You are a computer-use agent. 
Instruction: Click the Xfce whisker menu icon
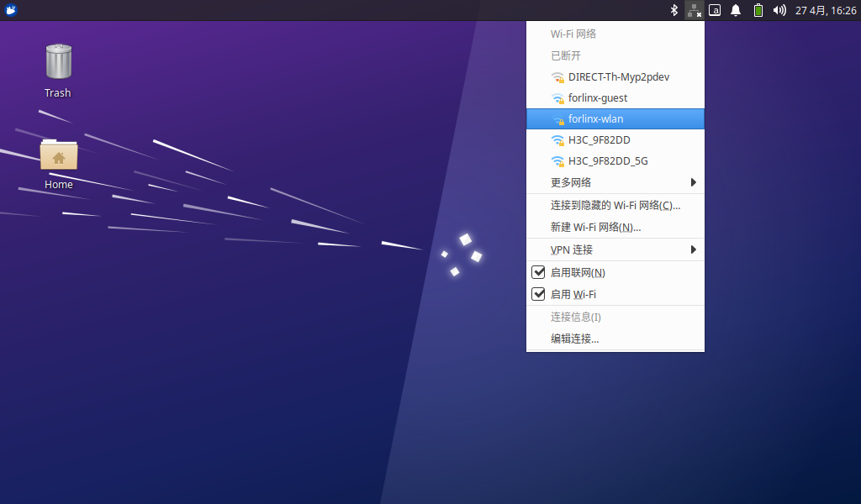coord(11,10)
